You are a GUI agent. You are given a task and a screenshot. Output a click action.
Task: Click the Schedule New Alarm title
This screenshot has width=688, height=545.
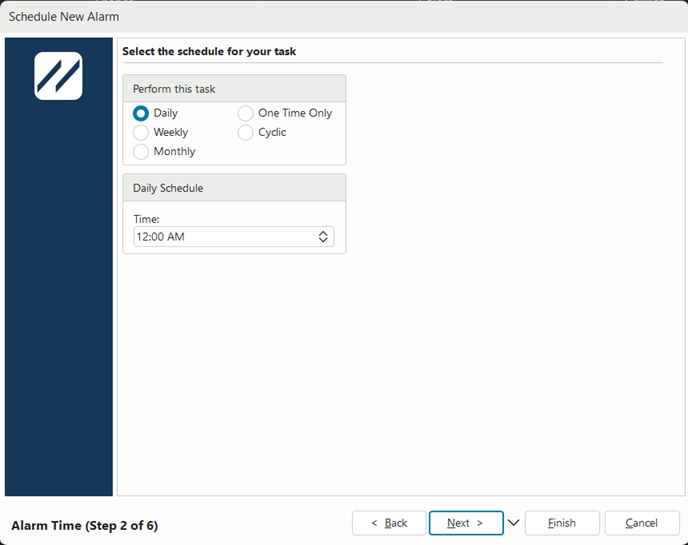(x=64, y=17)
